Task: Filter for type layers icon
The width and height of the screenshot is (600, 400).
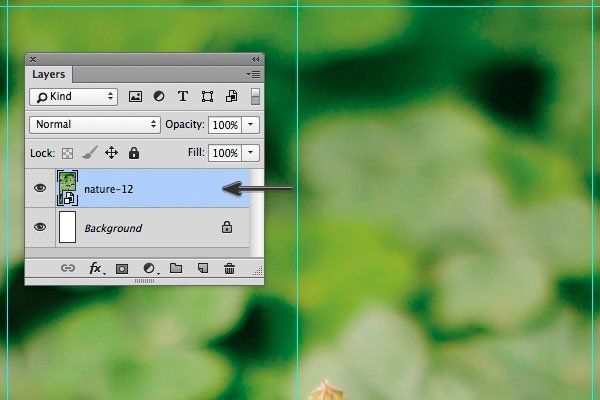Action: tap(183, 96)
